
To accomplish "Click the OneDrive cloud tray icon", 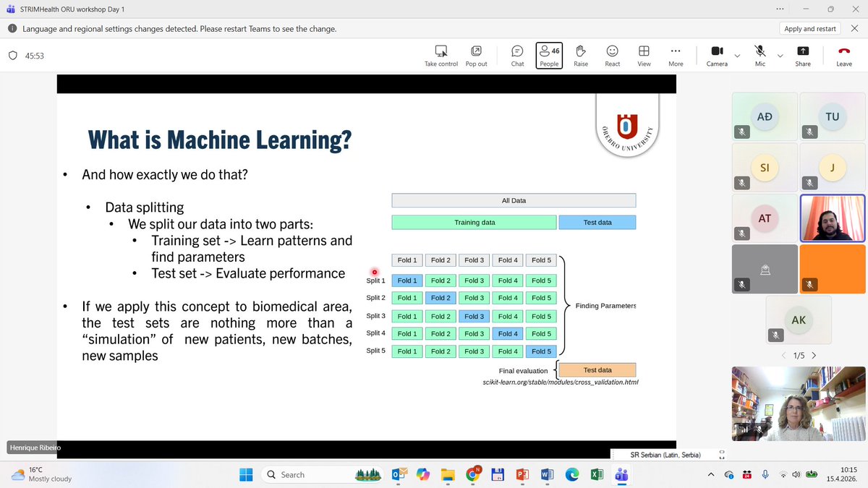I will [x=729, y=474].
